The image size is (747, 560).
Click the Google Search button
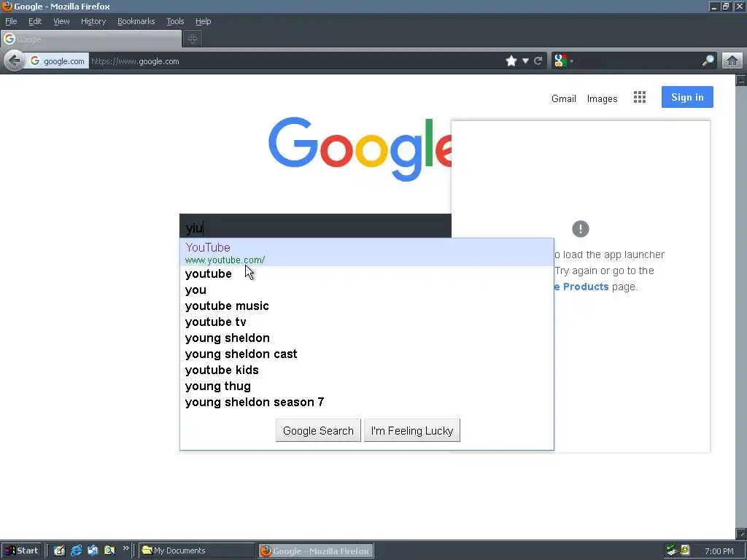(x=318, y=430)
